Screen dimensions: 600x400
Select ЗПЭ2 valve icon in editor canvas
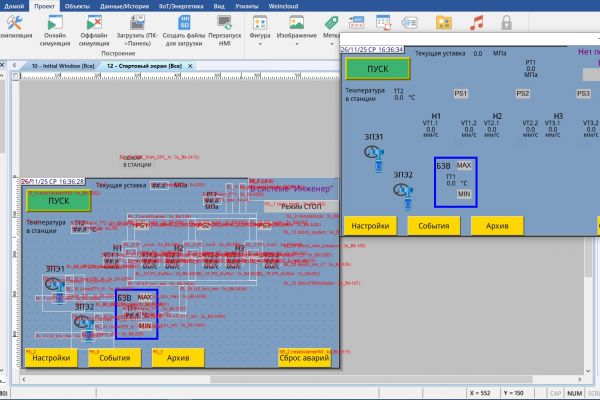84,327
